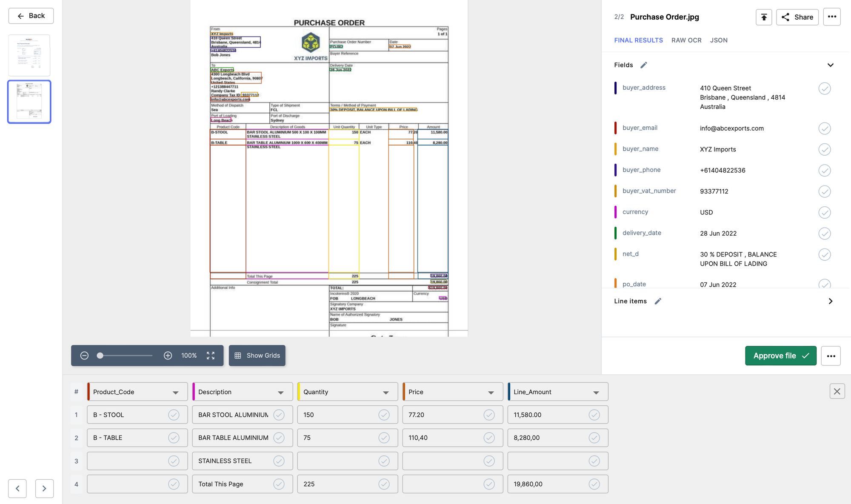Verify the currency USD field checkmark
Screen dimensions: 851x504
tap(824, 212)
